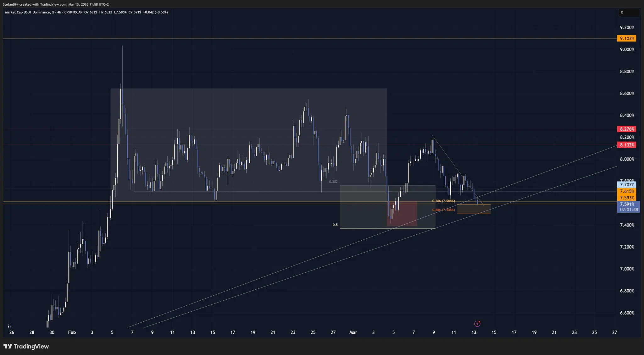Image resolution: width=644 pixels, height=355 pixels.
Task: Click the TradingView logo at bottom left
Action: click(26, 346)
